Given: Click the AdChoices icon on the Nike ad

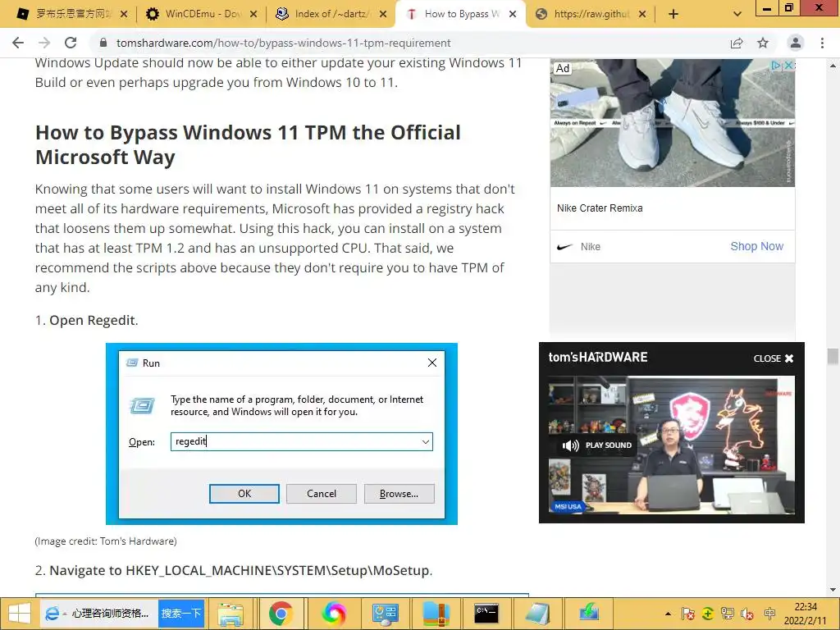Looking at the screenshot, I should 776,66.
